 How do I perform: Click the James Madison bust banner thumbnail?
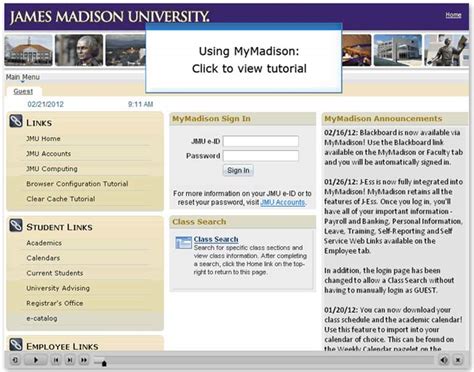[x=79, y=50]
